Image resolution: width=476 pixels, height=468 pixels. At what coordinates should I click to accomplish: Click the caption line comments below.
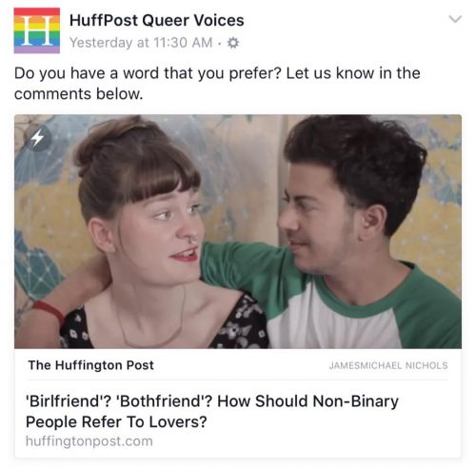click(79, 94)
